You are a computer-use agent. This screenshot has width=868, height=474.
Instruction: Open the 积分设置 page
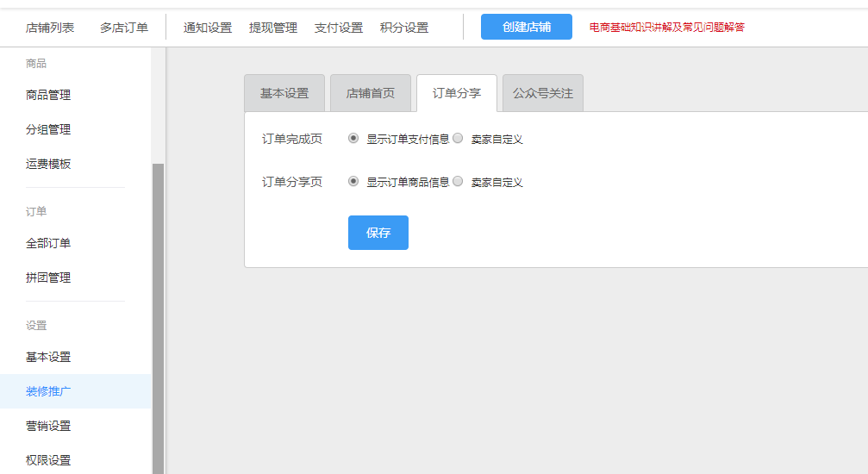click(x=404, y=28)
